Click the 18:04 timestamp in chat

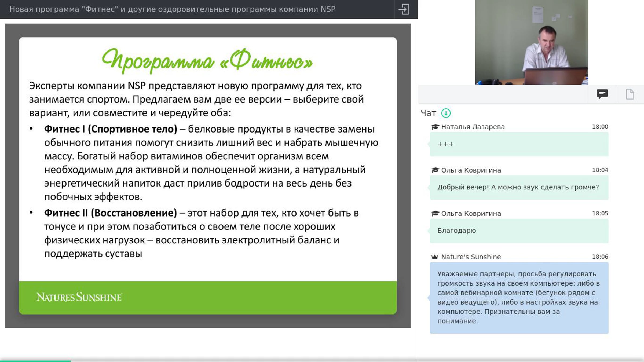click(x=600, y=170)
